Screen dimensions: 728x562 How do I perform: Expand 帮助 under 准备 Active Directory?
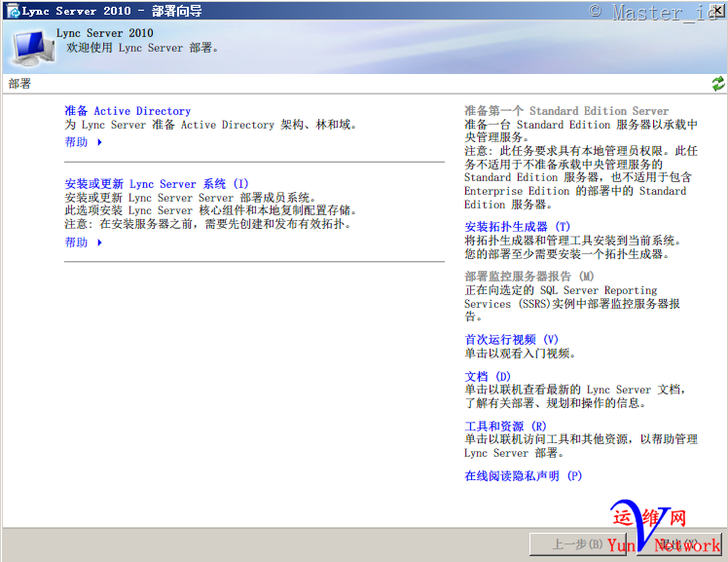[84, 142]
